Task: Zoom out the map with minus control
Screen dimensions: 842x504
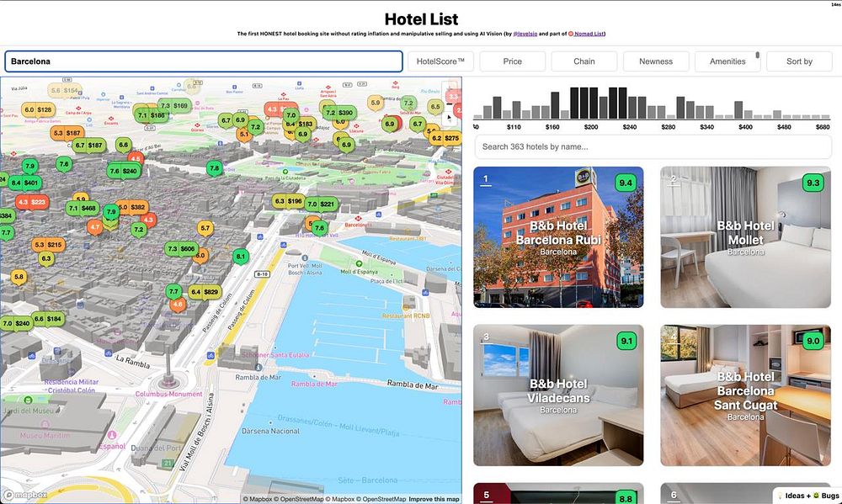Action: pyautogui.click(x=450, y=103)
